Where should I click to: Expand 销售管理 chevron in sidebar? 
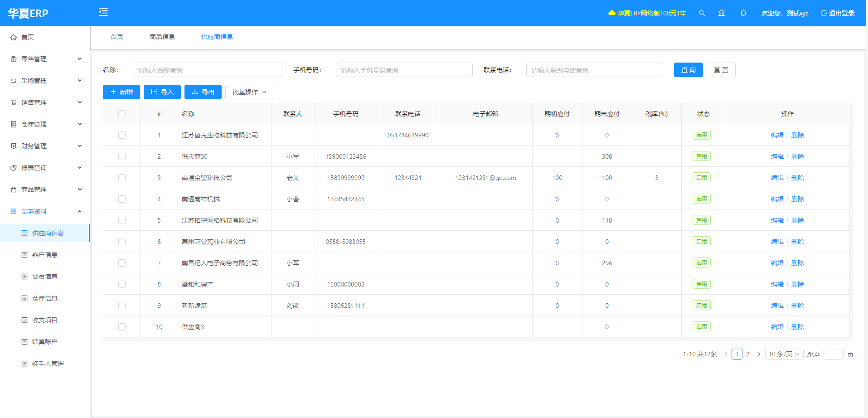(80, 102)
